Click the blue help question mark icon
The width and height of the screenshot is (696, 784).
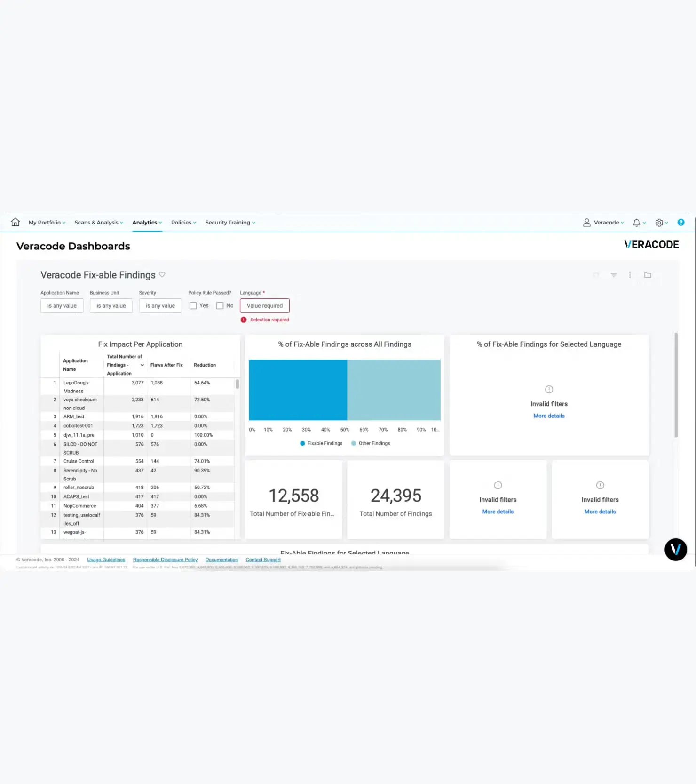coord(680,223)
